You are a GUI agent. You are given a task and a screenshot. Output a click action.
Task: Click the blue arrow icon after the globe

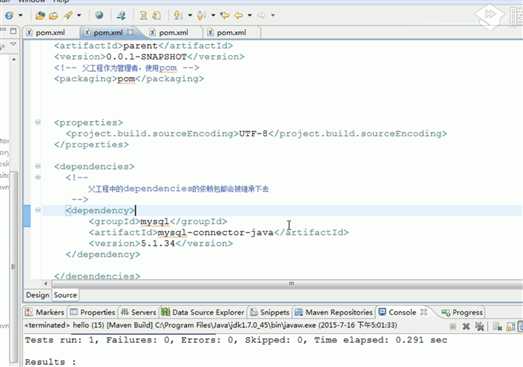click(x=121, y=15)
